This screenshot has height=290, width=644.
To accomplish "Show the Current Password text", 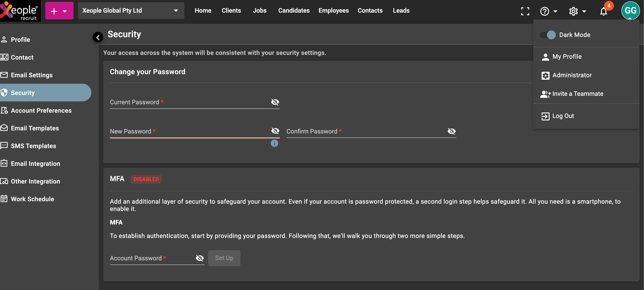I will click(x=275, y=102).
